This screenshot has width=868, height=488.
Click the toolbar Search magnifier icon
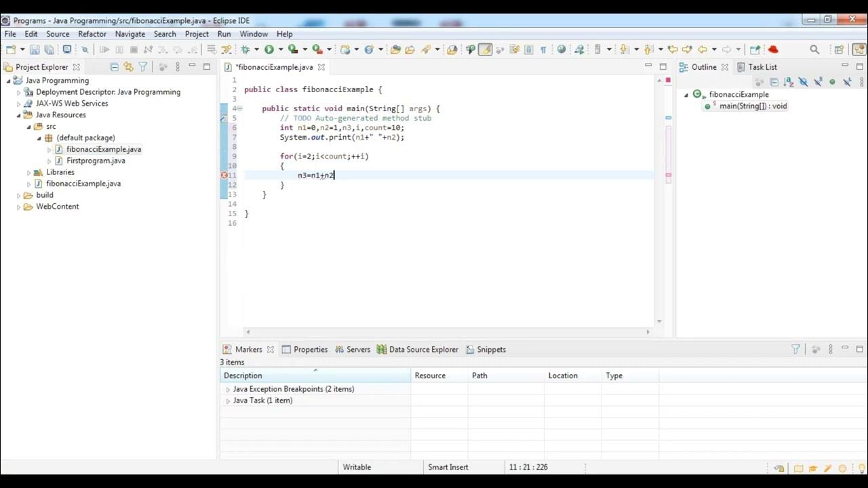814,49
